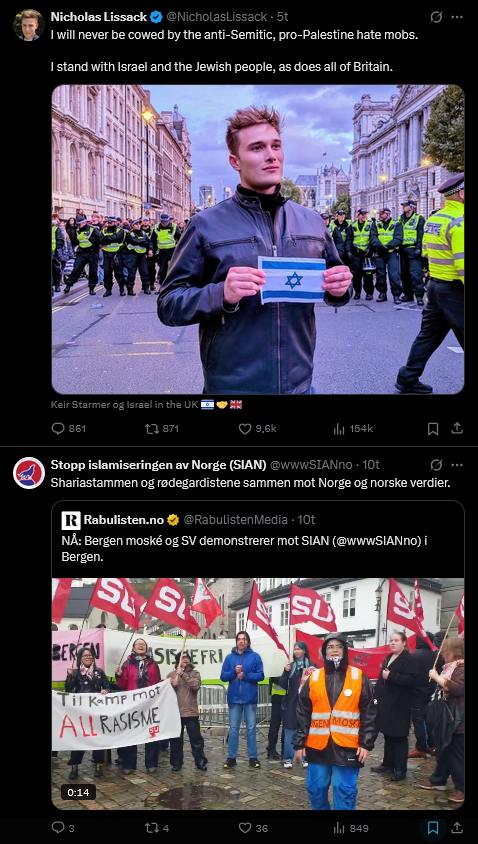Viewport: 478px width, 844px height.
Task: View analytics showing 154k views
Action: pos(353,428)
